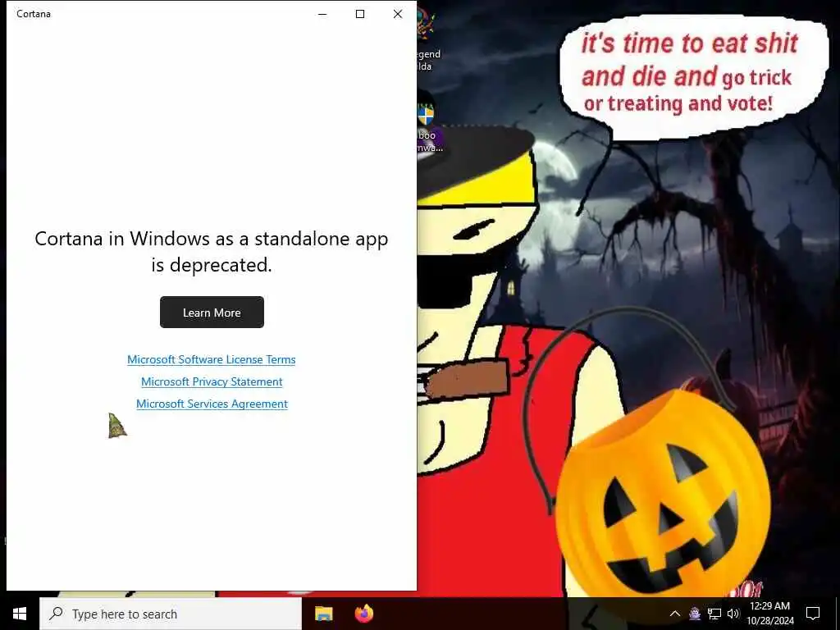The height and width of the screenshot is (630, 840).
Task: Open the volume speaker tray icon
Action: coord(733,614)
